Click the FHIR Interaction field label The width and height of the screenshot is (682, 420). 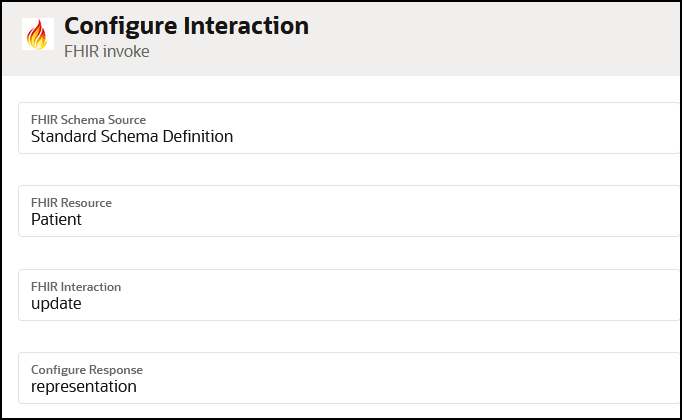[76, 287]
